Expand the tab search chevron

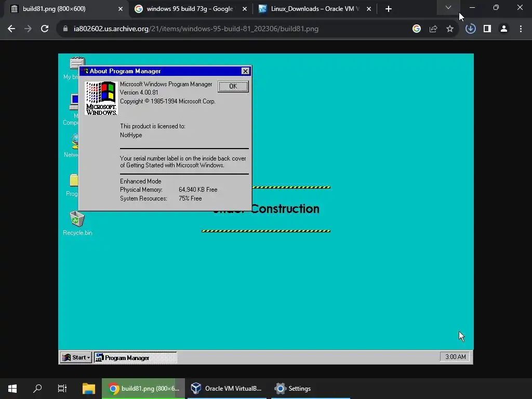point(448,7)
